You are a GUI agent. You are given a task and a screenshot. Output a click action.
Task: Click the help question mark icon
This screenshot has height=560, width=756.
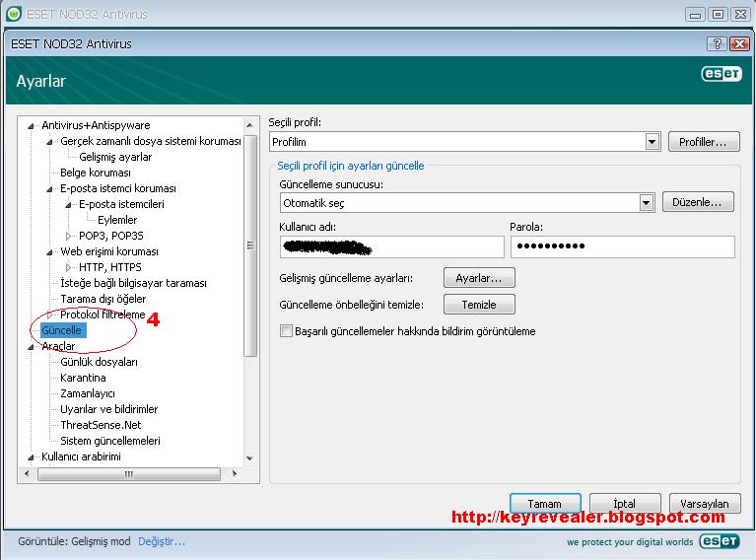[717, 44]
